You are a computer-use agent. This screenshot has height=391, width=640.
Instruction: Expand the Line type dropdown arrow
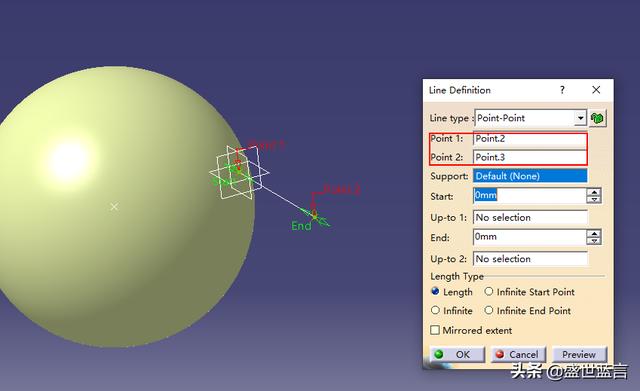(580, 118)
